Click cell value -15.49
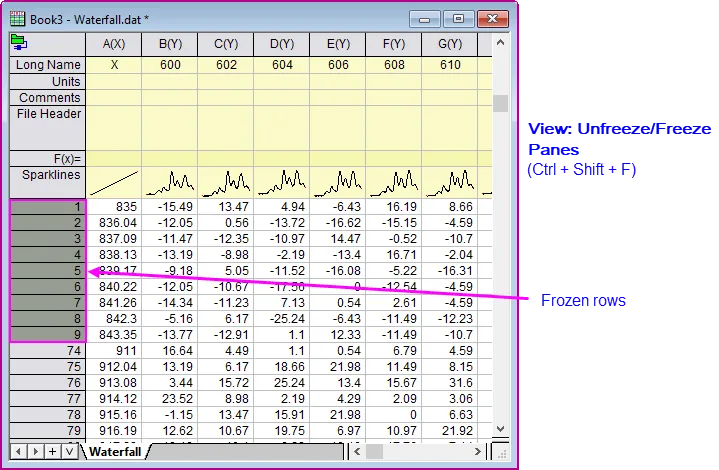This screenshot has width=719, height=470. coord(170,207)
